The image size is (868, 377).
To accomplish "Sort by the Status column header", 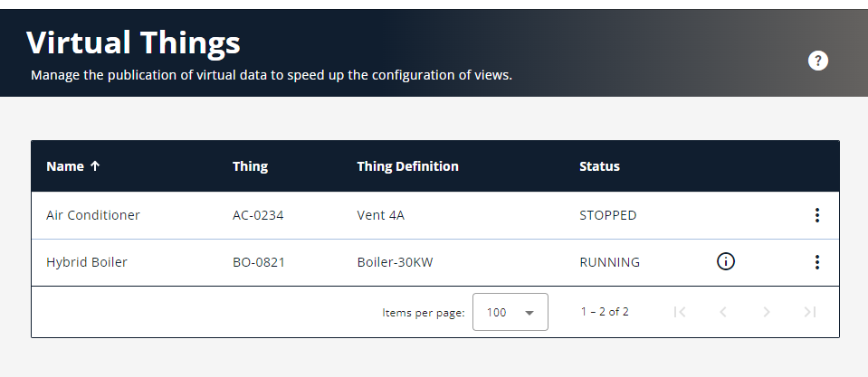I will 599,166.
